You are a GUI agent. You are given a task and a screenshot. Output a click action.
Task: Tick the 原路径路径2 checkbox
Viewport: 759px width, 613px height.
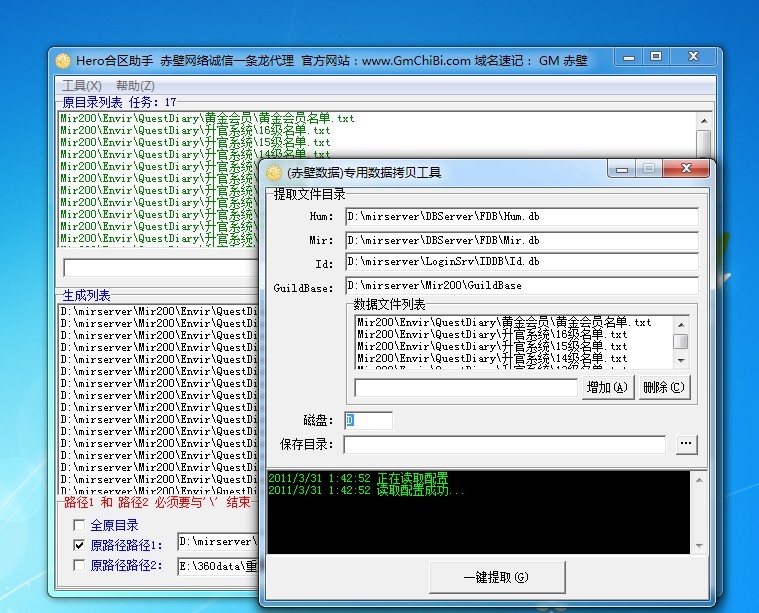(80, 565)
